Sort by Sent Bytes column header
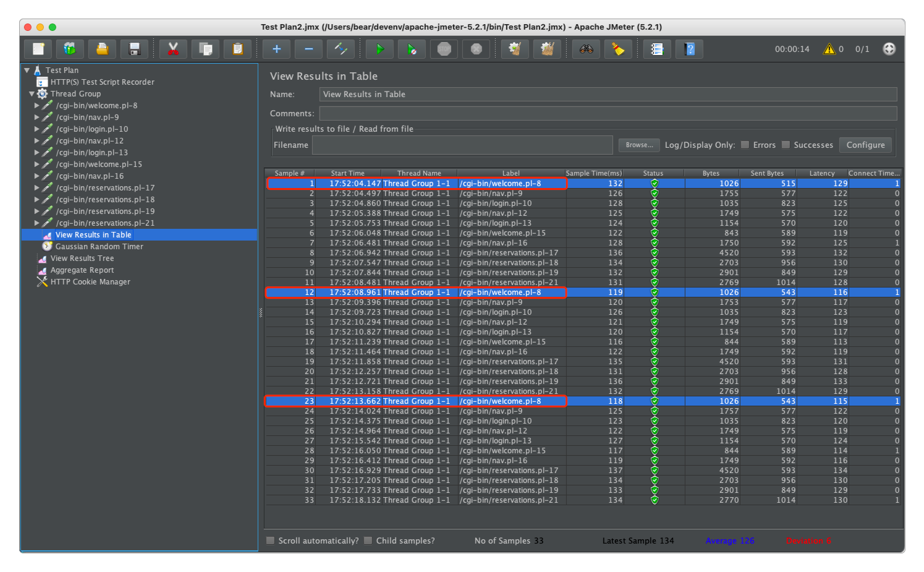924x572 pixels. pyautogui.click(x=767, y=173)
